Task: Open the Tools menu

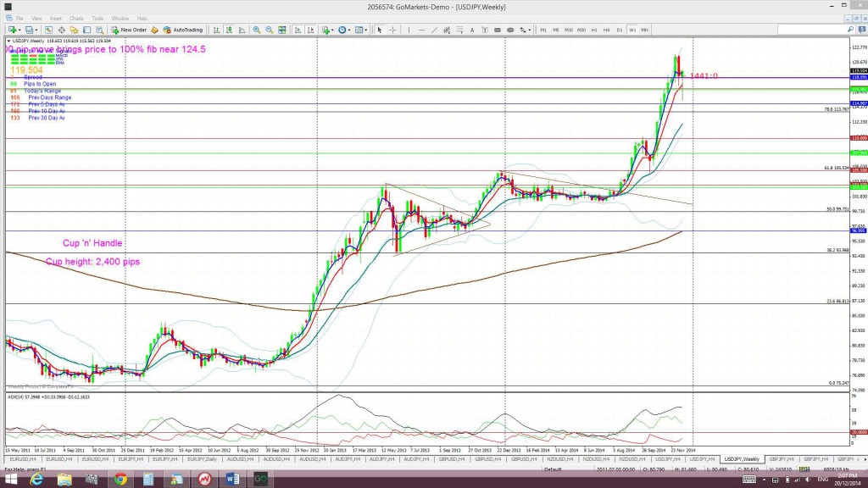Action: click(97, 19)
